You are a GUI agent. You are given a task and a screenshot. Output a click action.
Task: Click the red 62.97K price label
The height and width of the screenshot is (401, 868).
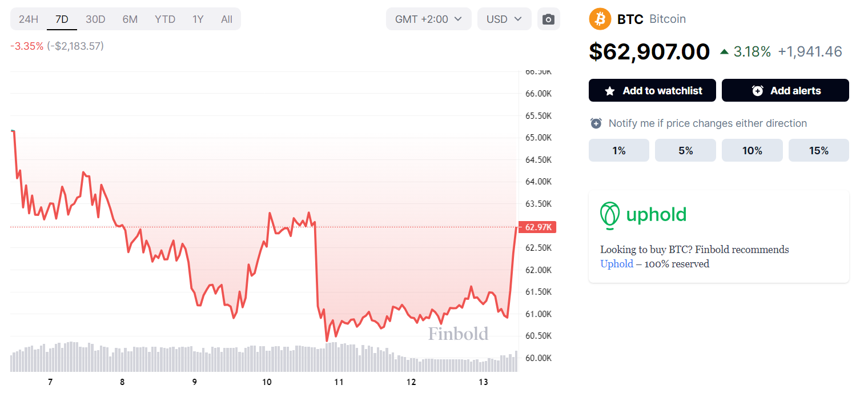point(539,227)
